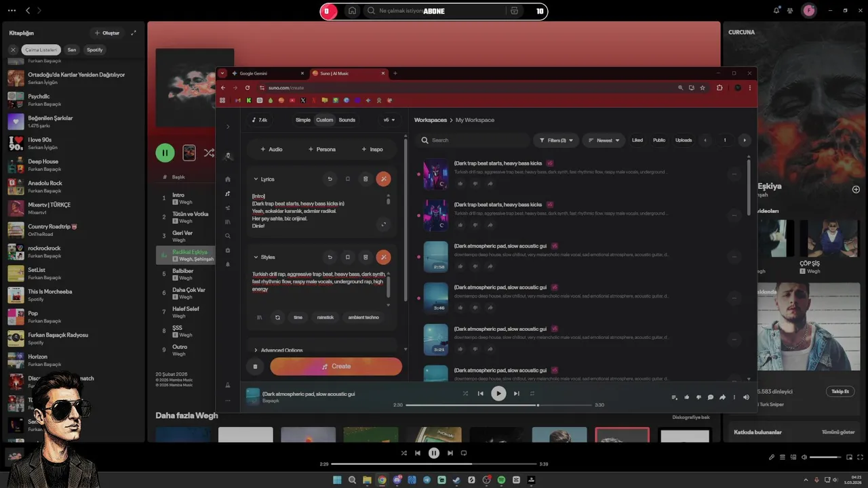The width and height of the screenshot is (868, 488).
Task: Open Suno notifications bell in sidebar
Action: click(x=228, y=264)
